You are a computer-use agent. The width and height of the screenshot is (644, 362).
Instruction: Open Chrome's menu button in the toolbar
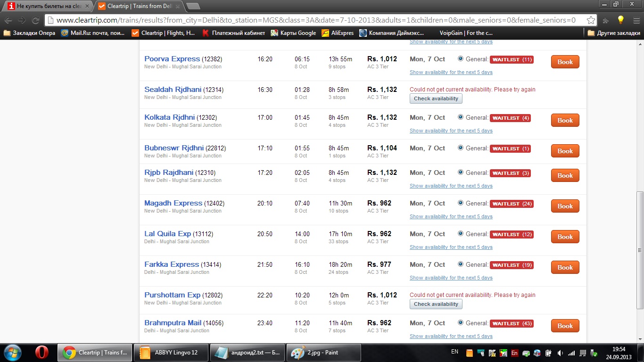click(x=635, y=20)
